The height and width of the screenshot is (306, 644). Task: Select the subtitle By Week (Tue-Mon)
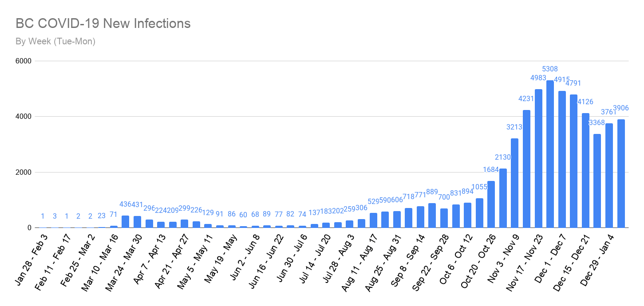point(55,42)
